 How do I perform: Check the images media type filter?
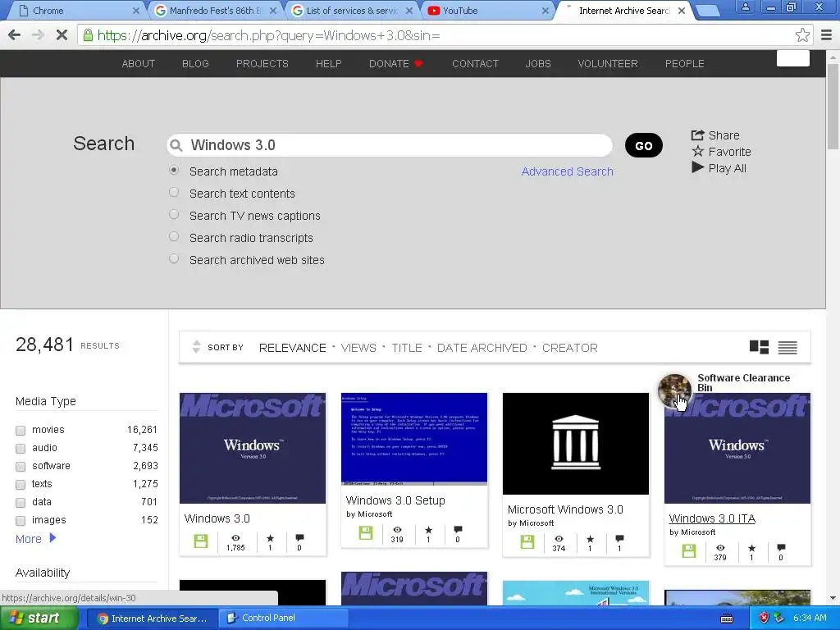(x=21, y=521)
